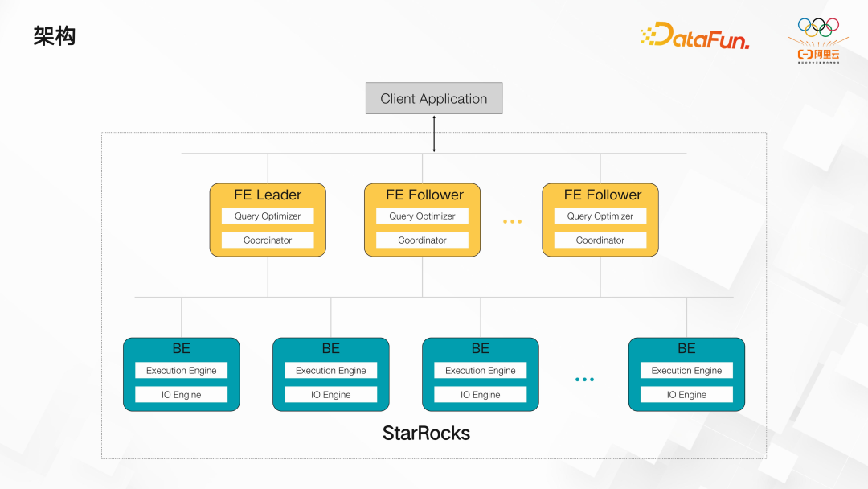Click IO Engine in third BE node
The width and height of the screenshot is (868, 489).
tap(480, 394)
